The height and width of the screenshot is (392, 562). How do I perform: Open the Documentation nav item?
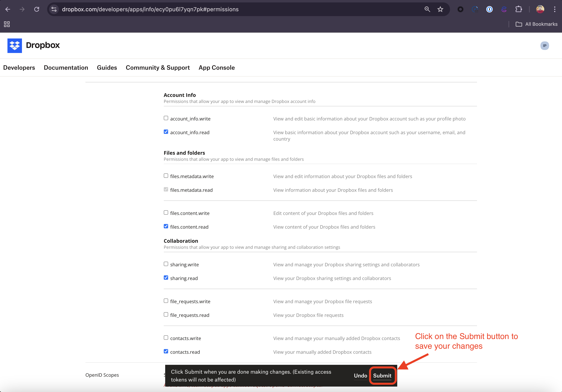pyautogui.click(x=66, y=67)
